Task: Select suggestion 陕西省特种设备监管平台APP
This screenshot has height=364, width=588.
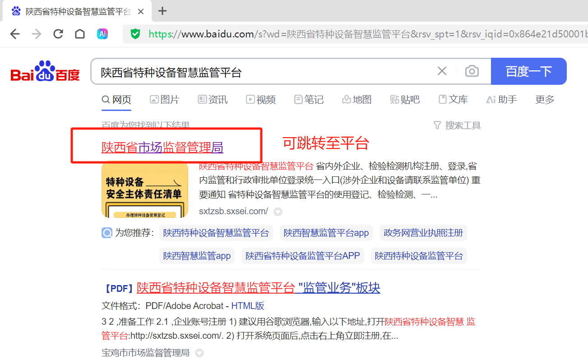Action: coord(303,256)
